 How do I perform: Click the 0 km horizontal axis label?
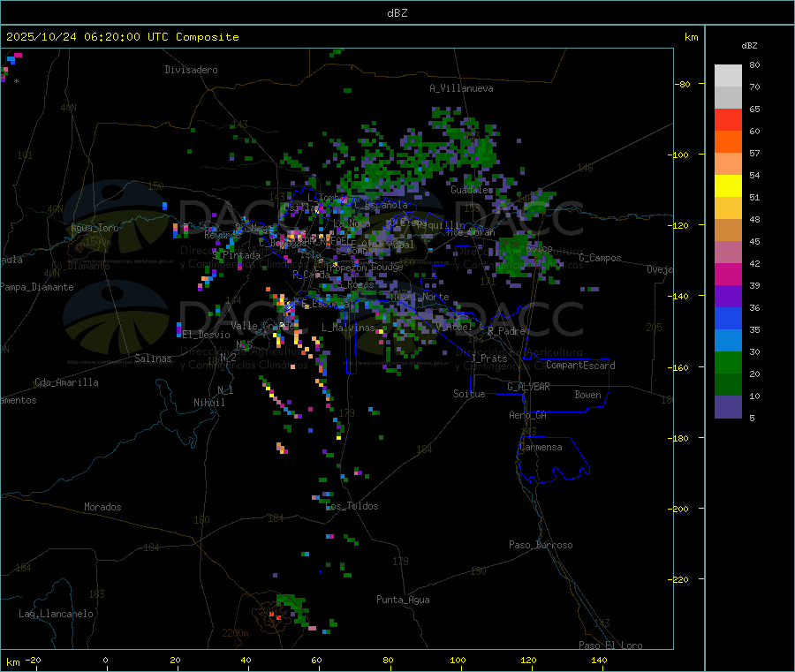pyautogui.click(x=105, y=660)
